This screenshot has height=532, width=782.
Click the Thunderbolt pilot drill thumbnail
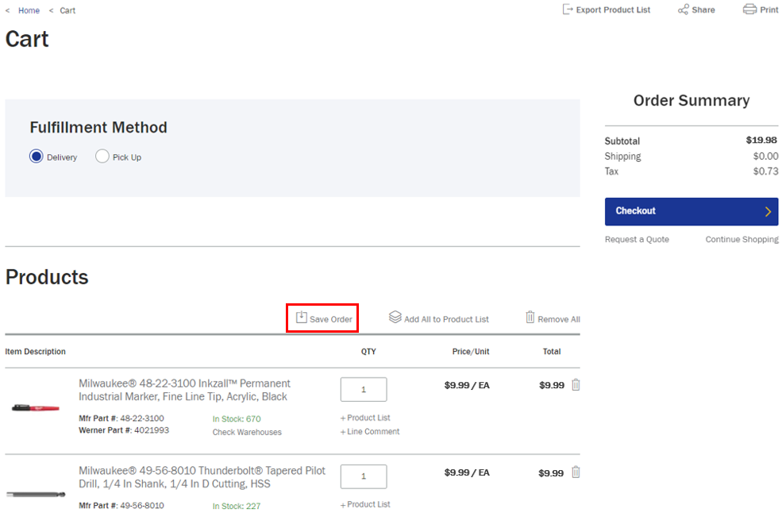(36, 495)
